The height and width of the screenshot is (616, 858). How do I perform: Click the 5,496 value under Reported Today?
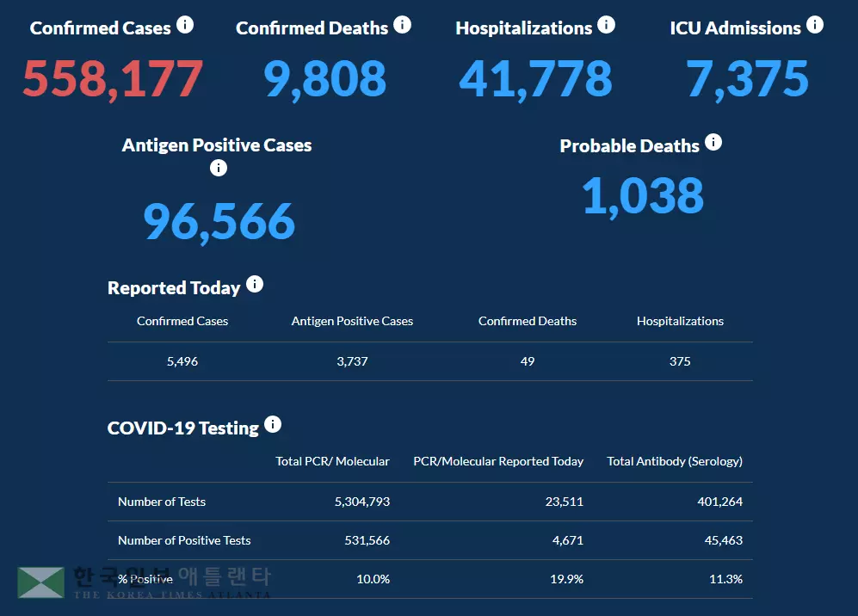pyautogui.click(x=182, y=361)
